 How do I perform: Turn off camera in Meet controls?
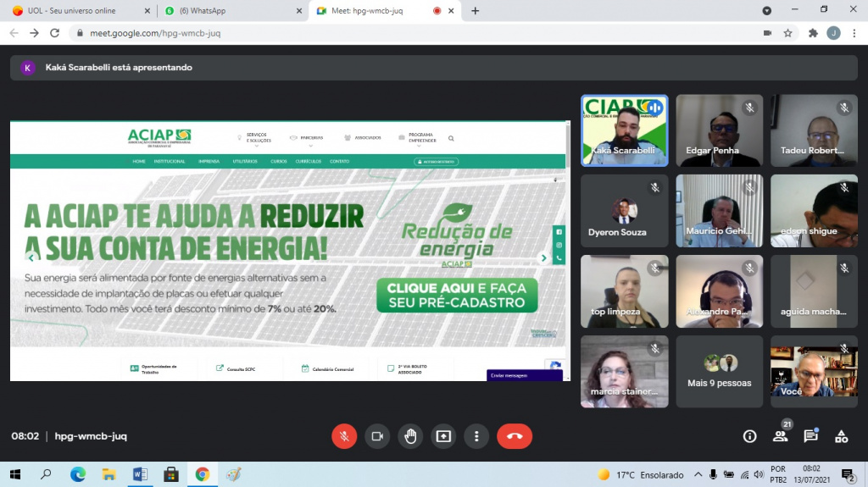[x=377, y=436]
